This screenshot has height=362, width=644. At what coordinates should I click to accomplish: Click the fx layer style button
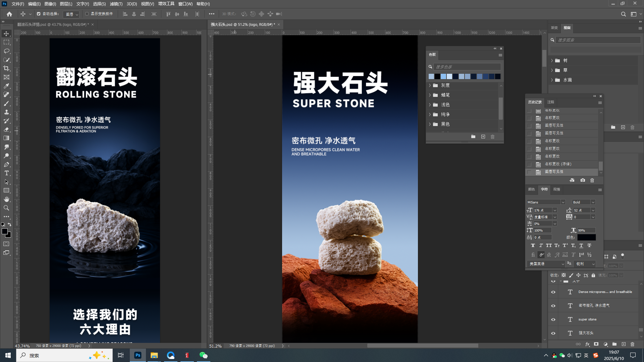pyautogui.click(x=587, y=344)
